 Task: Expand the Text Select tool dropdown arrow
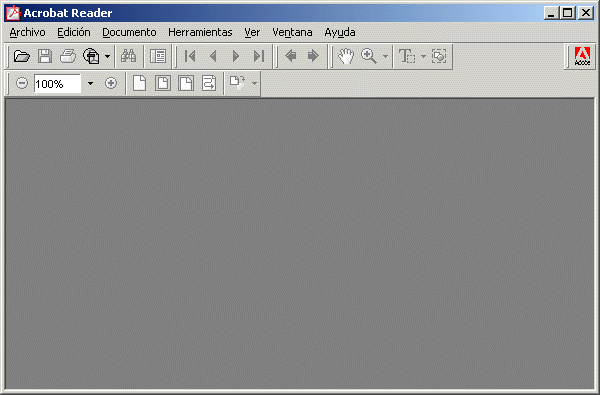pyautogui.click(x=423, y=57)
